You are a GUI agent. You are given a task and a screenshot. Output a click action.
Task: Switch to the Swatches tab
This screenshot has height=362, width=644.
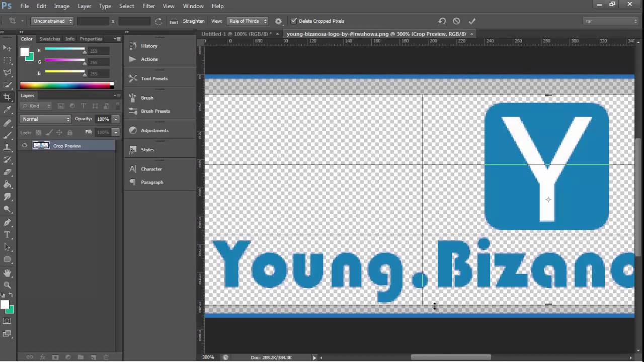(50, 39)
